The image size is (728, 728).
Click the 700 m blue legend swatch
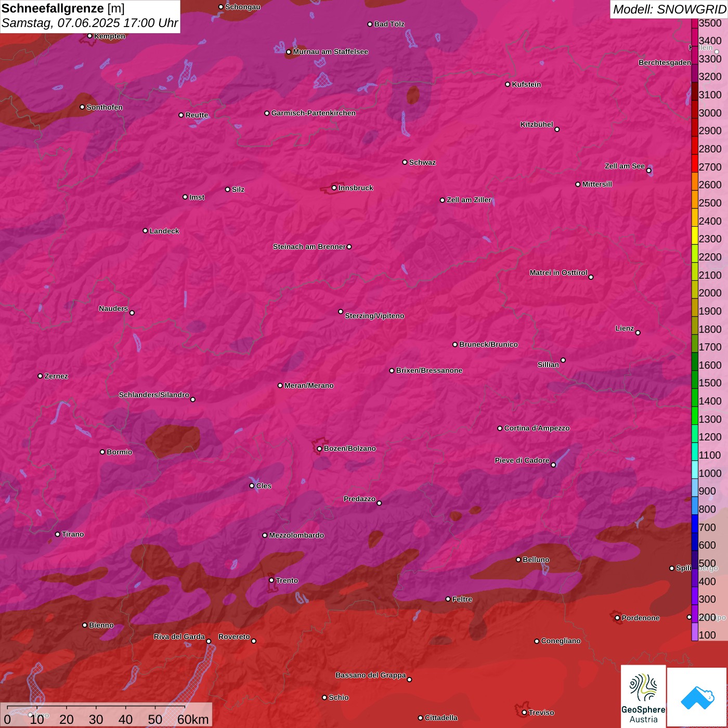click(695, 523)
